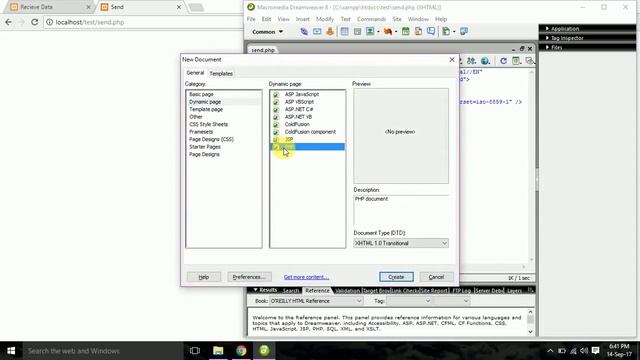Image resolution: width=640 pixels, height=360 pixels.
Task: Click the Templates insert icon
Action: (446, 31)
